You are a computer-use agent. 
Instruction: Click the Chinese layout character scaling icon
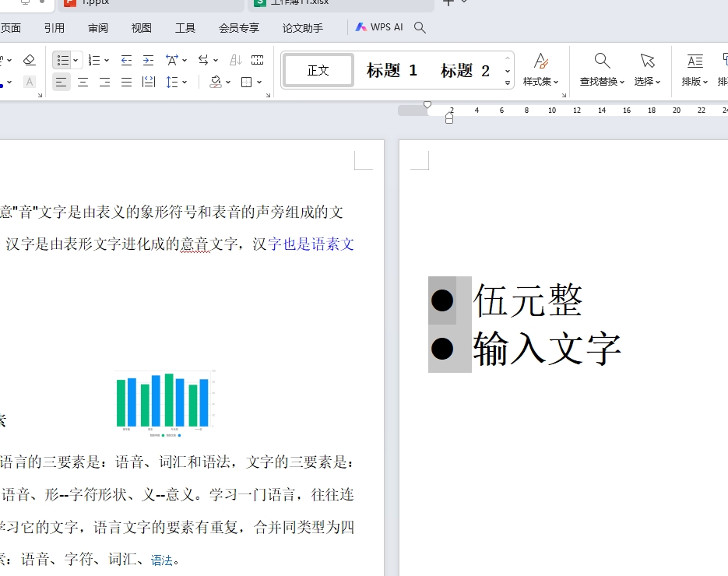coord(172,60)
